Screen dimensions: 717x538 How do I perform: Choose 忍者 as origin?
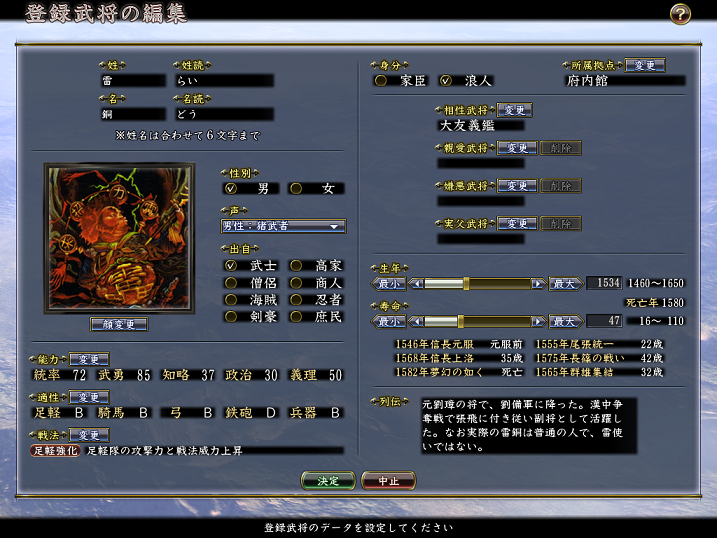[296, 299]
